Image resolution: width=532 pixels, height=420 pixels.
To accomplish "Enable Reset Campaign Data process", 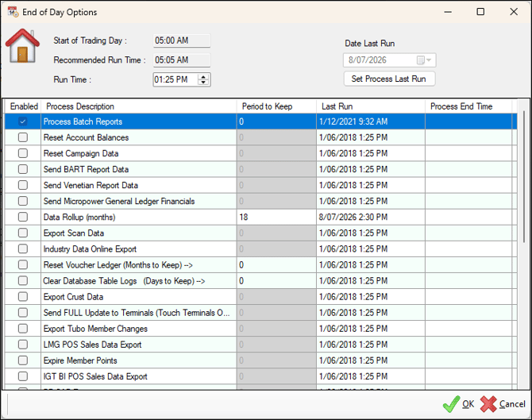I will point(23,153).
